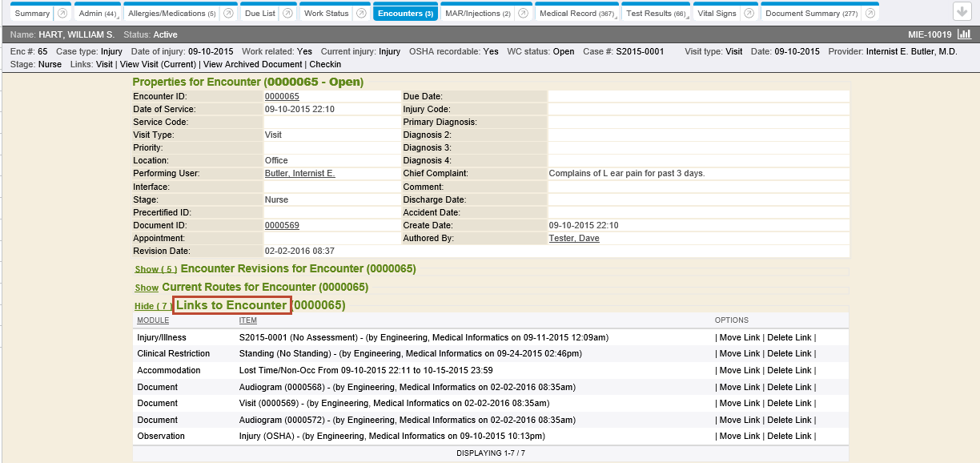980x463 pixels.
Task: Sort links by MODULE column header
Action: [153, 320]
